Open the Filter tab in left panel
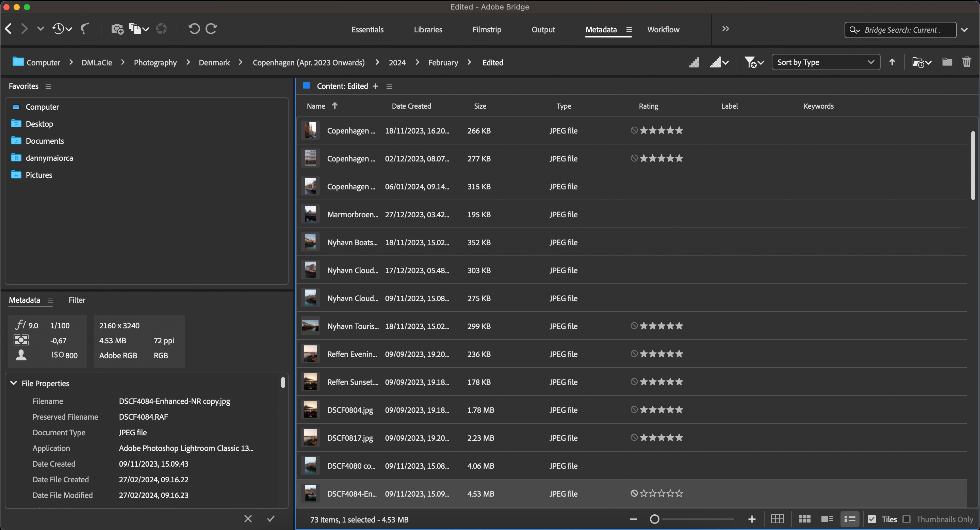Viewport: 980px width, 530px height. pyautogui.click(x=77, y=300)
